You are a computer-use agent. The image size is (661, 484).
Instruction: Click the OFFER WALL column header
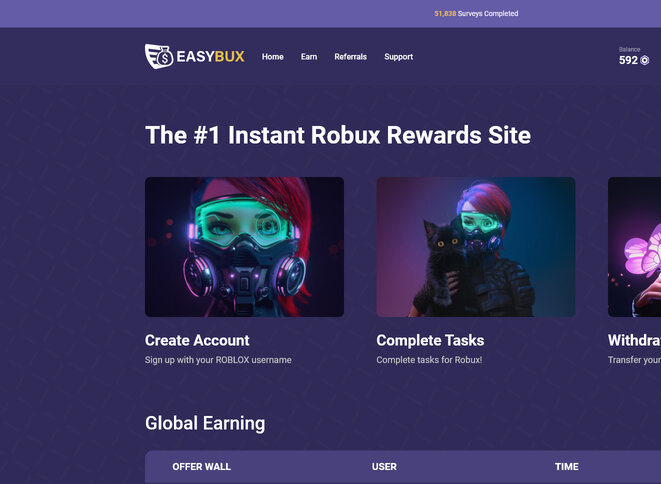point(202,467)
